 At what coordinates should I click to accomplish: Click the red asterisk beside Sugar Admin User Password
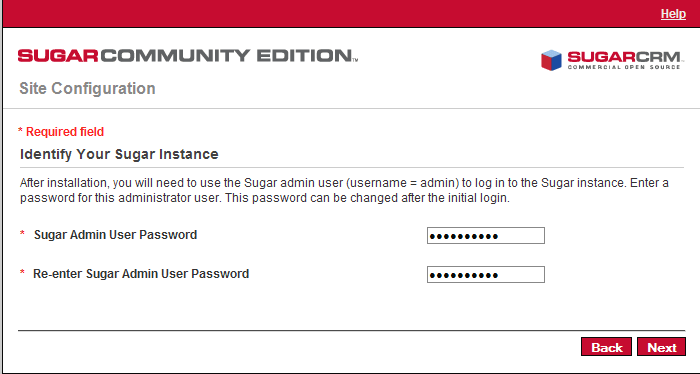(22, 233)
